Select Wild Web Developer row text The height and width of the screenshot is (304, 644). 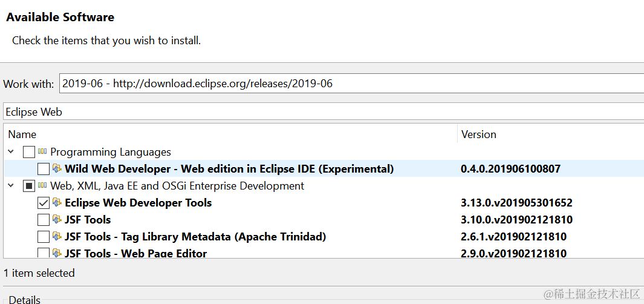click(x=229, y=169)
